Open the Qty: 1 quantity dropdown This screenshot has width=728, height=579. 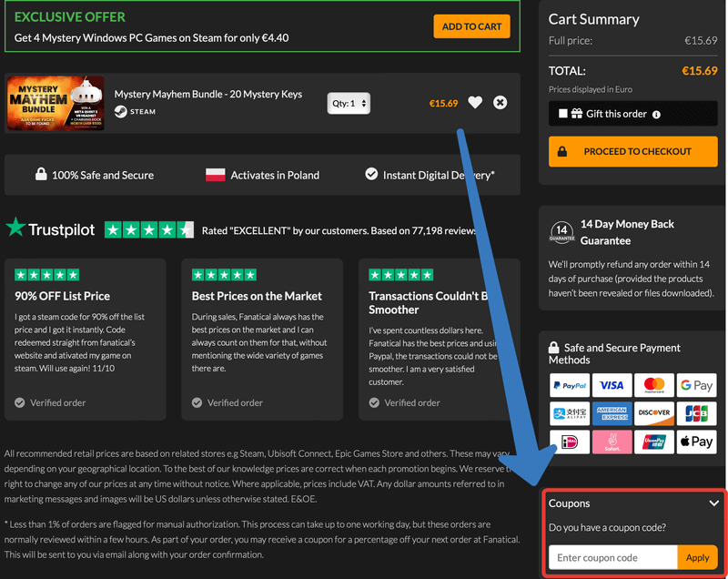point(349,103)
